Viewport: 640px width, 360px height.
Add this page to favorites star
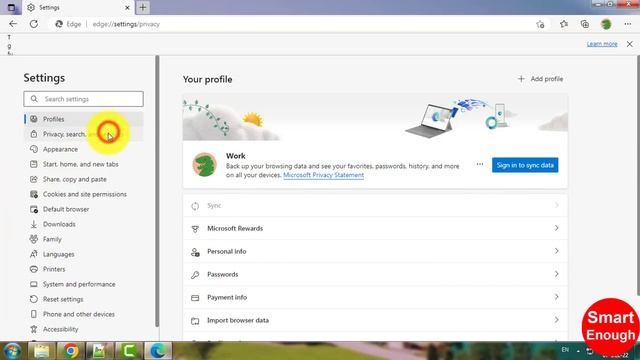[540, 24]
